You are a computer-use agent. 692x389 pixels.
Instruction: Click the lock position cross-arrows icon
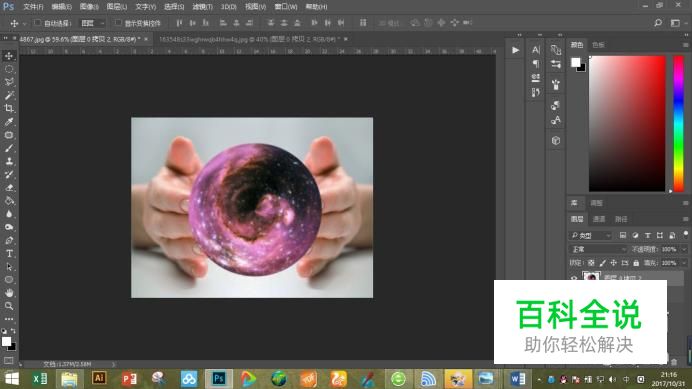pos(613,263)
